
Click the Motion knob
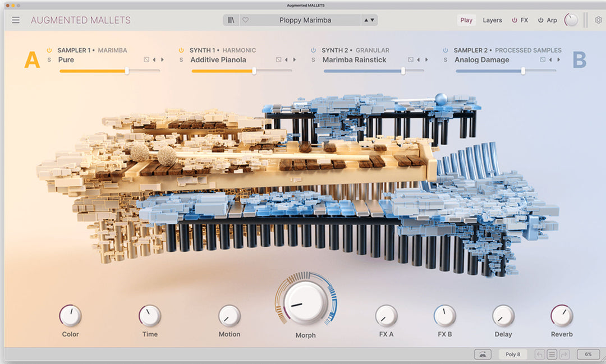click(229, 315)
